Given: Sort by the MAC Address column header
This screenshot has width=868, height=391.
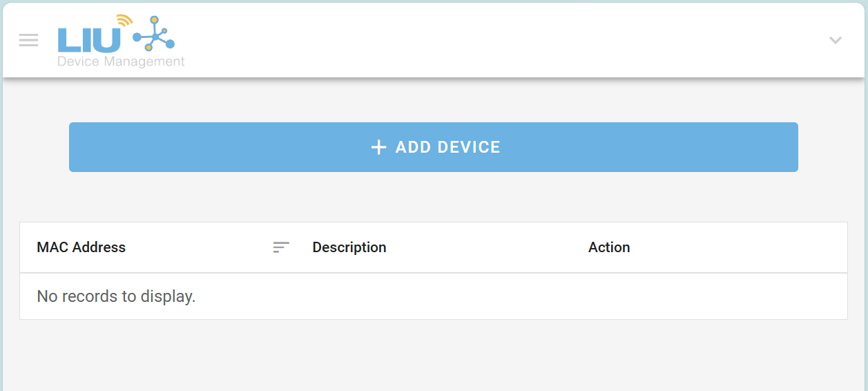Looking at the screenshot, I should coord(81,247).
